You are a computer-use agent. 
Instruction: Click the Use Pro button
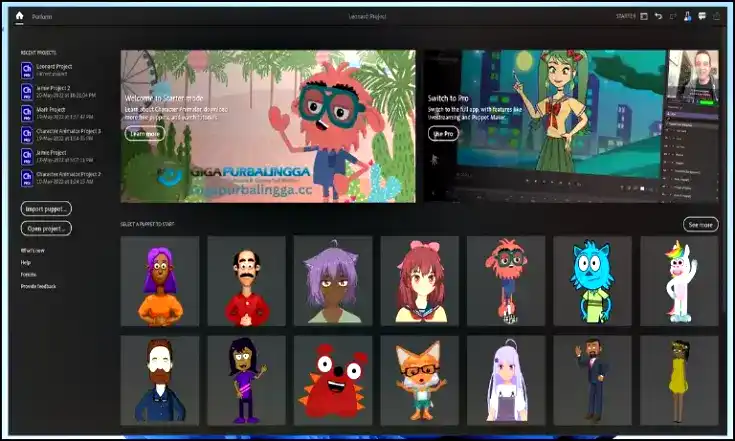(443, 134)
